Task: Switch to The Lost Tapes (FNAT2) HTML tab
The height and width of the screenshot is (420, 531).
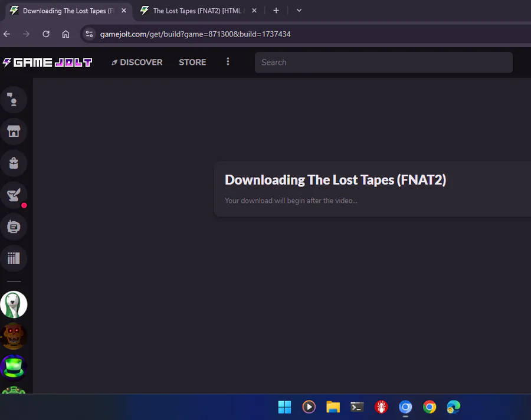Action: point(199,11)
